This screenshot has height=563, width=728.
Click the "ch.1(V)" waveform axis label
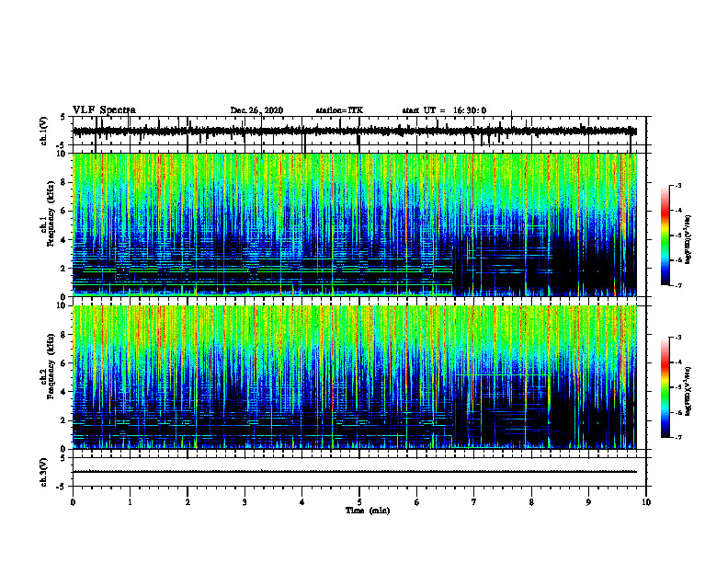point(44,132)
